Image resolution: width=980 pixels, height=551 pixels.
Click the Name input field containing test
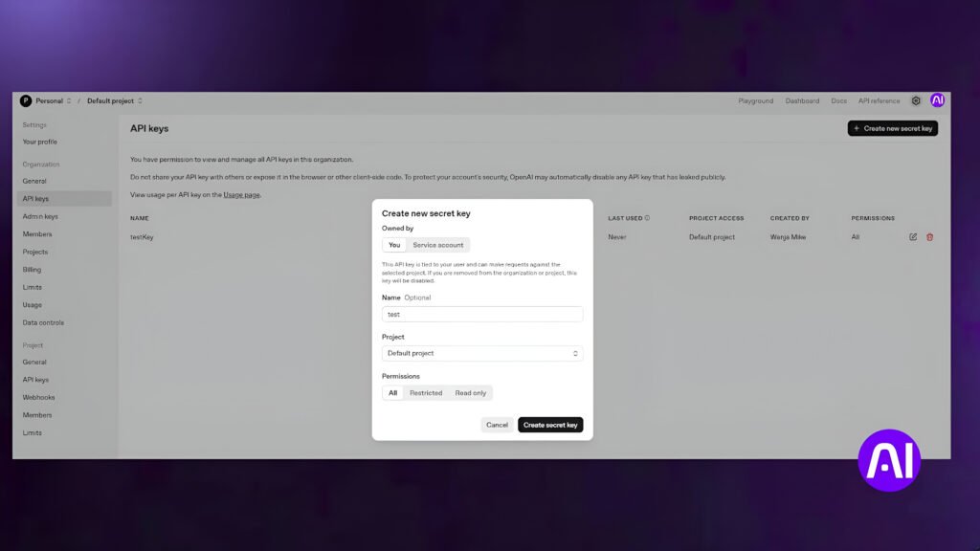click(481, 314)
